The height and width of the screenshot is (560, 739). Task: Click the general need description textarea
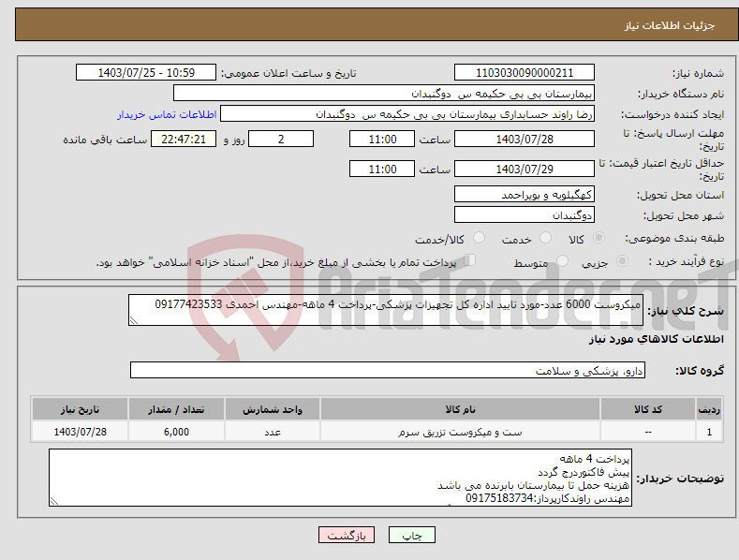386,310
